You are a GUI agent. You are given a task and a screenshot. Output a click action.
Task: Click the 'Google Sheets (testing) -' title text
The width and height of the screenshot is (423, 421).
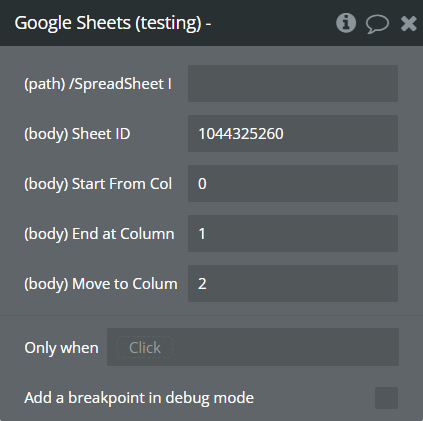click(113, 23)
